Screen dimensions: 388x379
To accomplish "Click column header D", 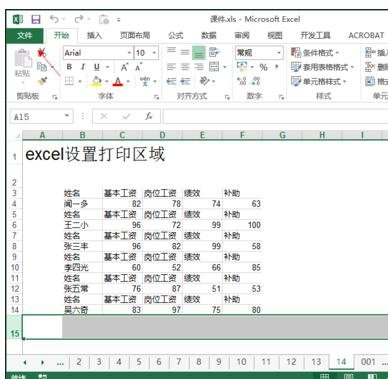I will point(162,135).
